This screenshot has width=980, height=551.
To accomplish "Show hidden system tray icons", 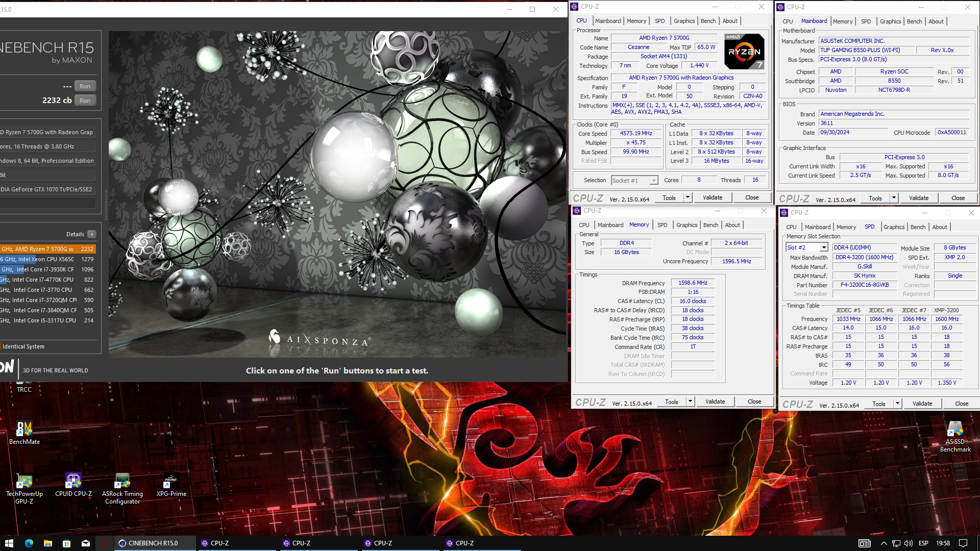I will click(884, 543).
